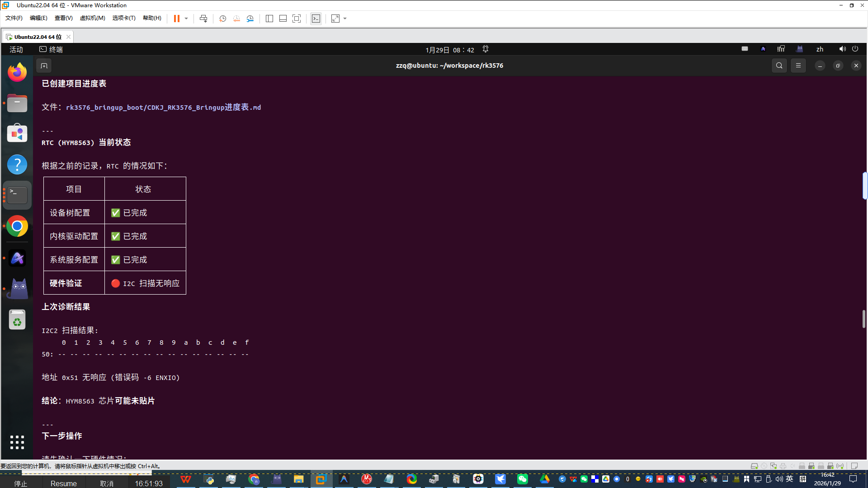Search in terminal with magnifier icon
This screenshot has height=488, width=868.
[779, 66]
